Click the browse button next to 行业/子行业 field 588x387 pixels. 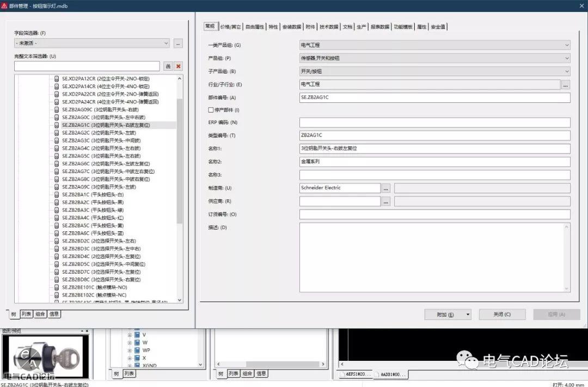point(566,85)
